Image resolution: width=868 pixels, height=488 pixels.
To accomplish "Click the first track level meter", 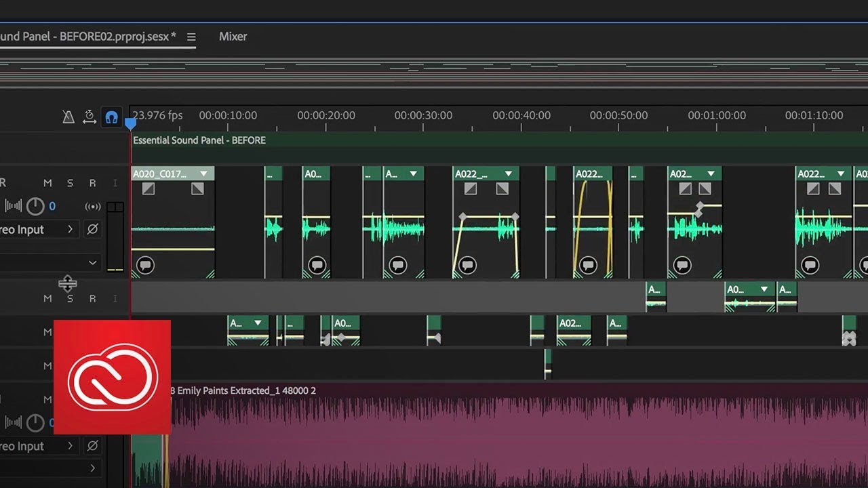I will coord(115,237).
